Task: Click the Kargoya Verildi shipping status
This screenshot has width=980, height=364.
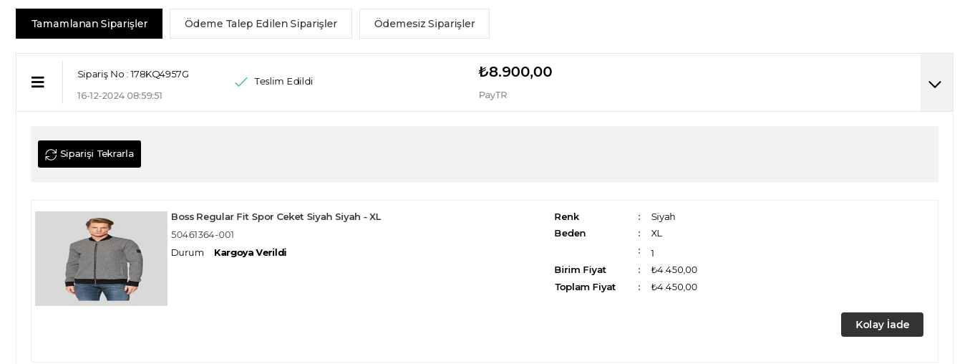Action: 250,252
